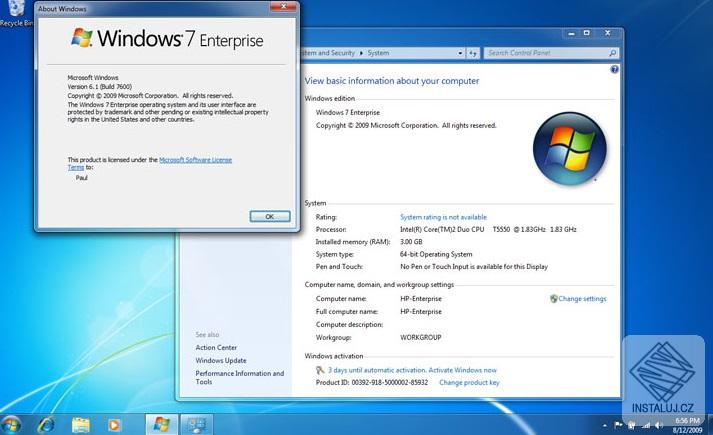
Task: Click 'View basic information about your computer' heading
Action: (392, 81)
